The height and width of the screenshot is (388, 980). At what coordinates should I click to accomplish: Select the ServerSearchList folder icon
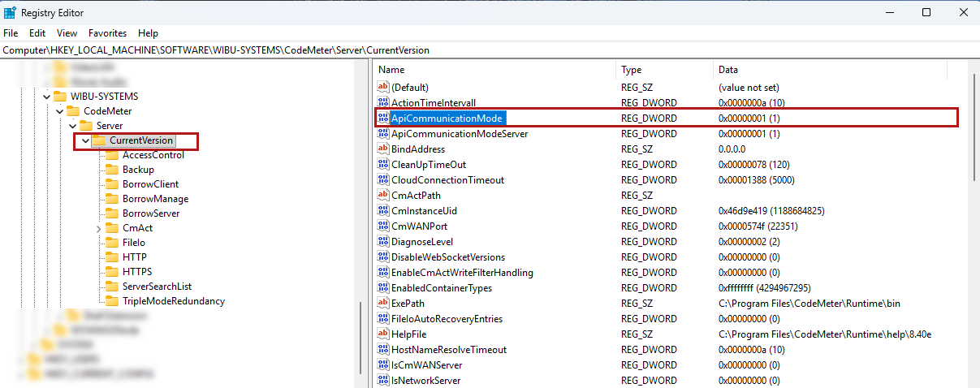pos(113,287)
